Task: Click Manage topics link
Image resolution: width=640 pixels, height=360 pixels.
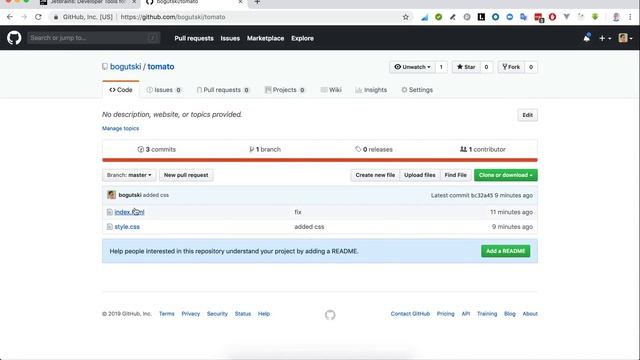Action: (120, 128)
